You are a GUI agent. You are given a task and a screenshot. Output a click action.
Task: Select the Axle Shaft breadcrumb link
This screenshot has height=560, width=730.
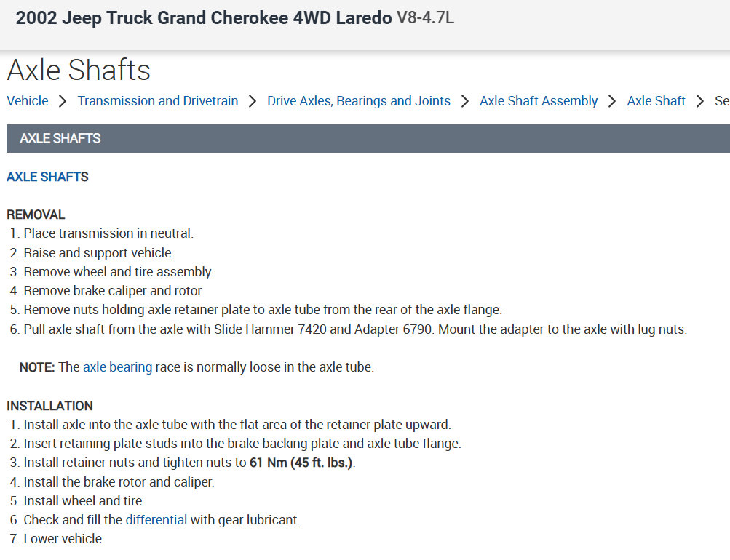pyautogui.click(x=656, y=101)
